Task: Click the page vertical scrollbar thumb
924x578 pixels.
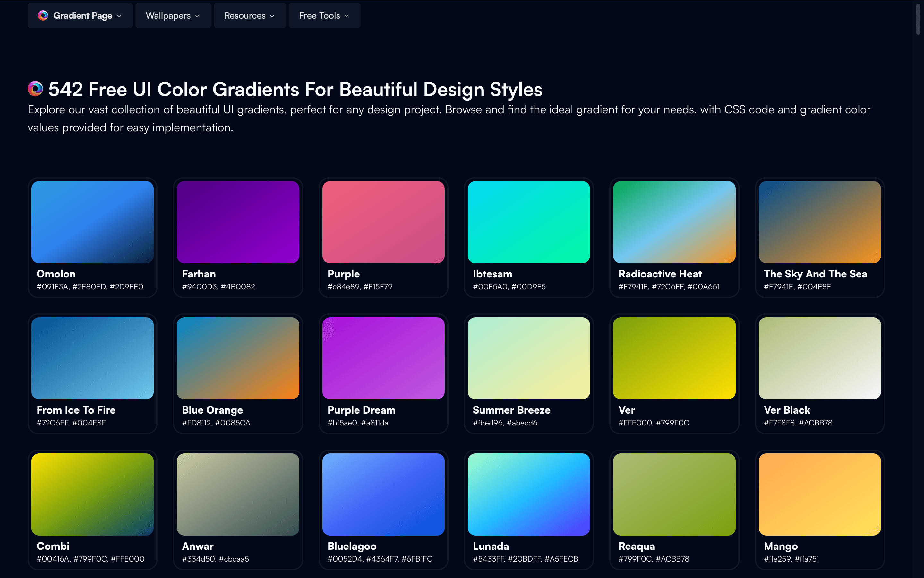Action: click(x=918, y=19)
